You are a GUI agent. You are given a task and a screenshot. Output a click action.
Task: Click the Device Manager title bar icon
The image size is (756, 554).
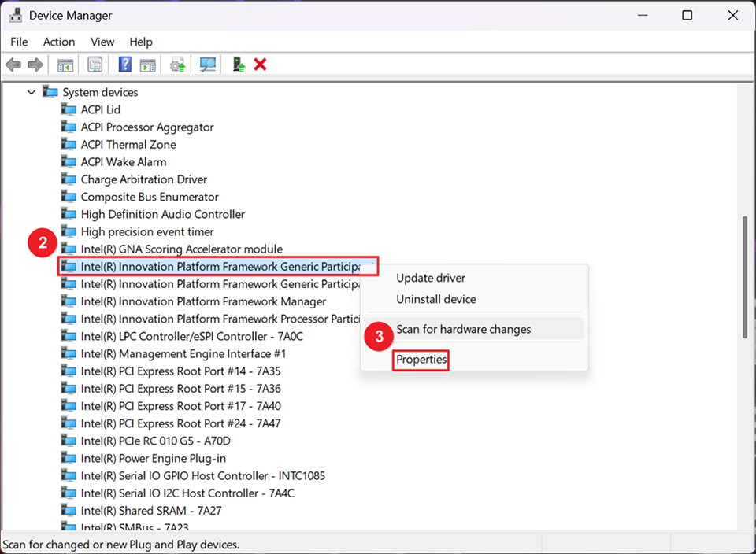pos(16,16)
